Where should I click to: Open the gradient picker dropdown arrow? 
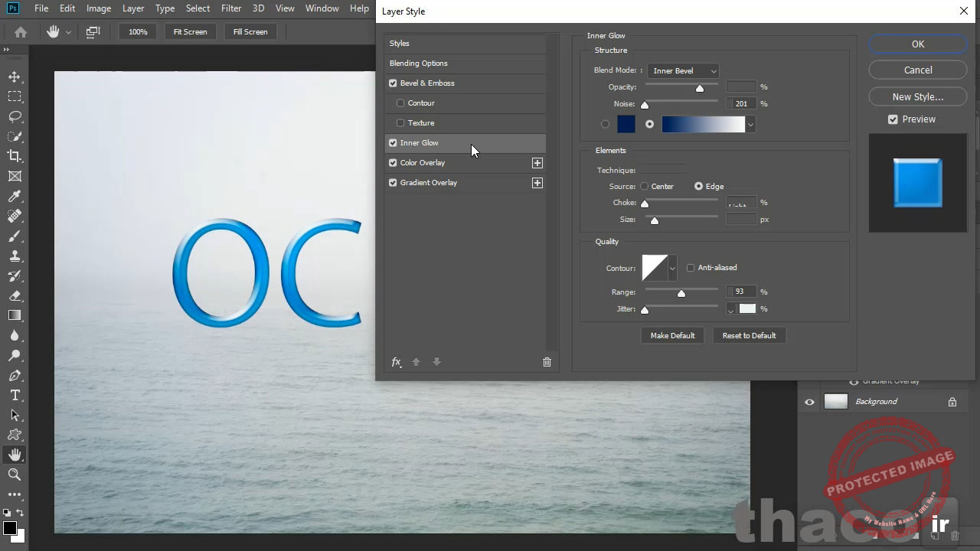pos(751,125)
